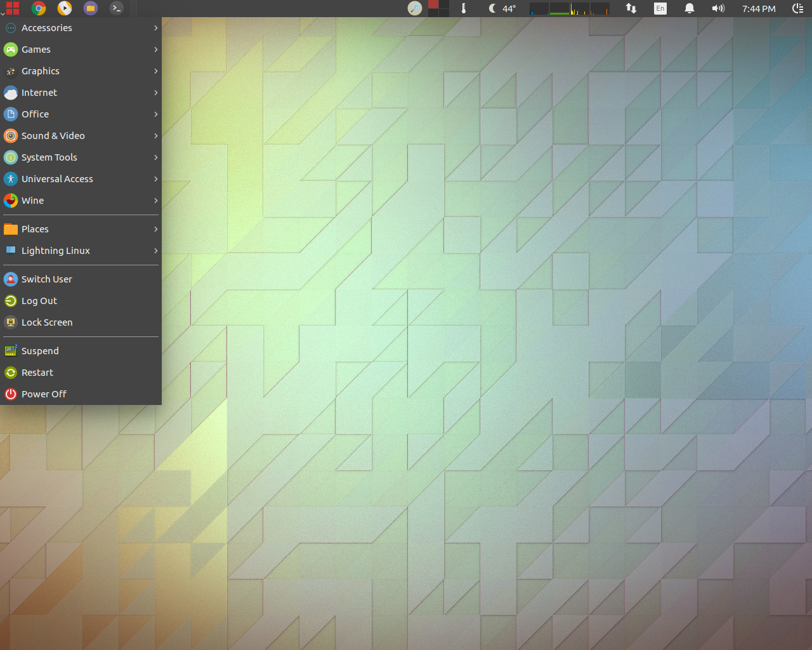This screenshot has width=812, height=650.
Task: Expand the Places submenu arrow
Action: tap(155, 229)
